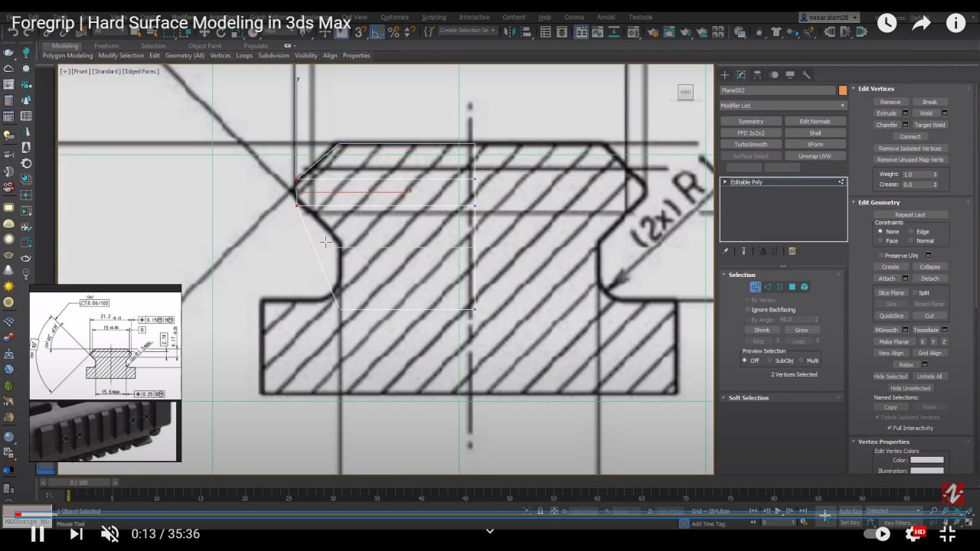Click the Pin Stack icon
Image resolution: width=980 pixels, height=551 pixels.
click(x=725, y=251)
